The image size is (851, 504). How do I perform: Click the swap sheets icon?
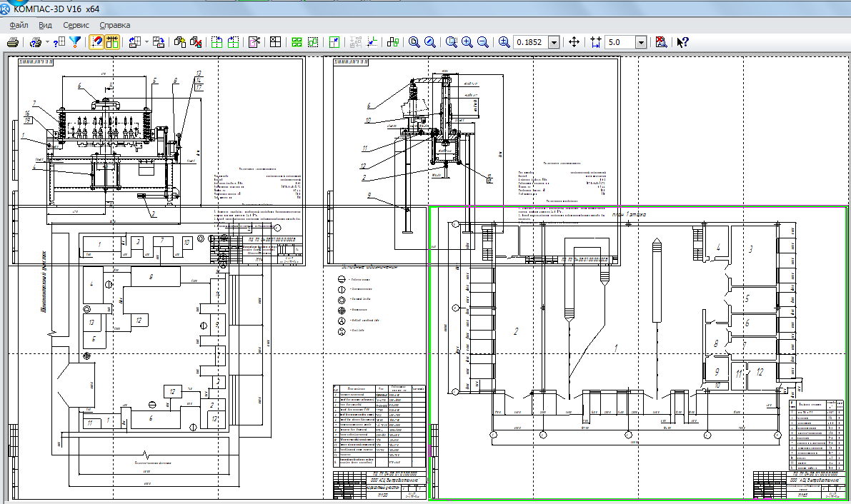(x=159, y=42)
